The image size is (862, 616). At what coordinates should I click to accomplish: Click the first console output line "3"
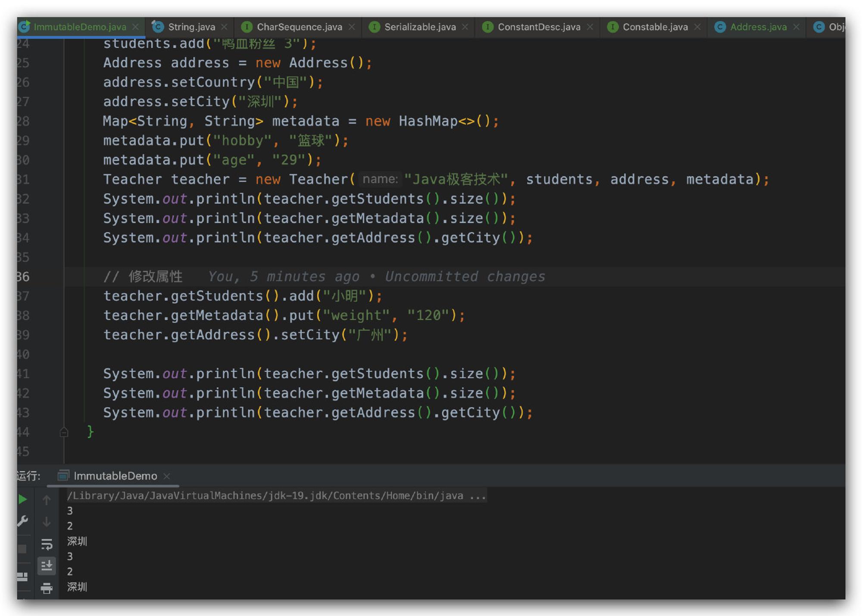coord(70,511)
